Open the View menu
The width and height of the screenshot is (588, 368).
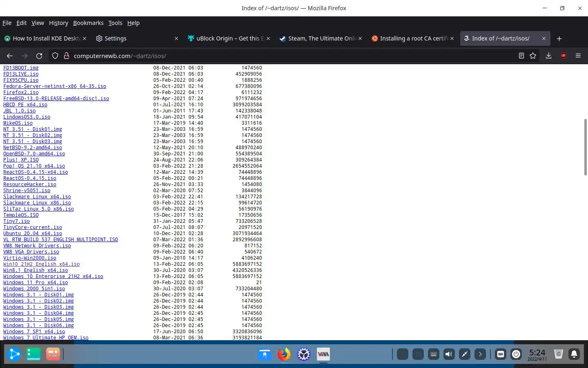[x=38, y=23]
